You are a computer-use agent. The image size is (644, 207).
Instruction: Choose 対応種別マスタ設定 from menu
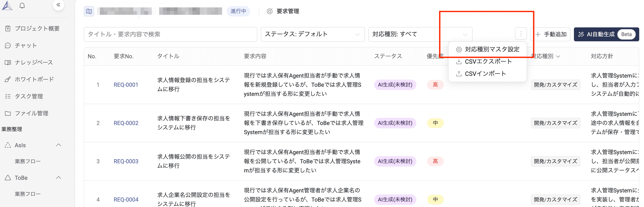488,49
